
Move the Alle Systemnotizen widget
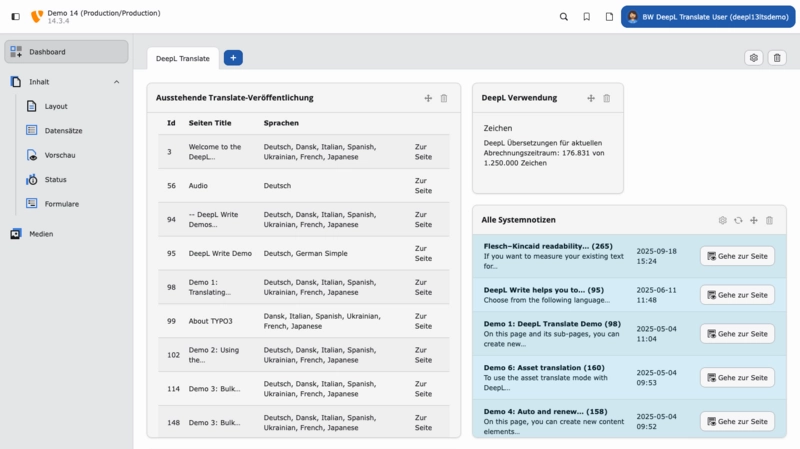[754, 220]
